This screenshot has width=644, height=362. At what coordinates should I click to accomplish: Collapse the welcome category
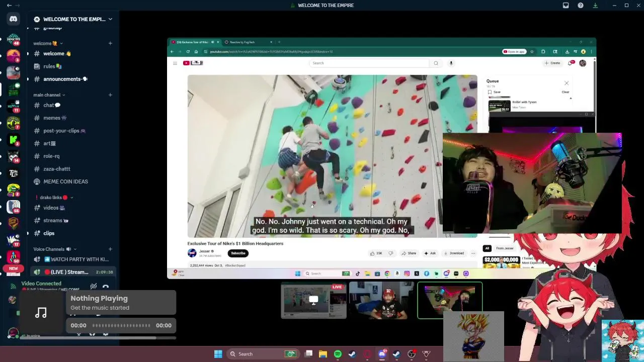click(48, 43)
